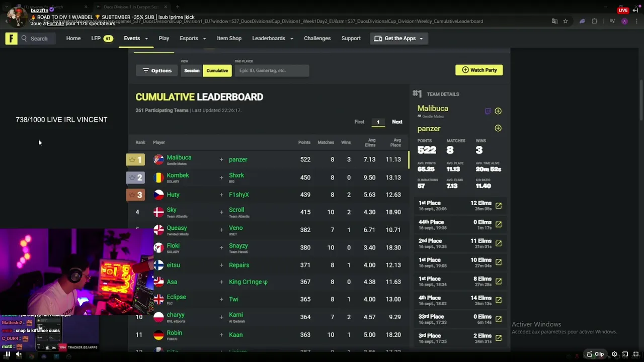Click the Fortnite Tracker logo
The width and height of the screenshot is (644, 362).
(12, 39)
